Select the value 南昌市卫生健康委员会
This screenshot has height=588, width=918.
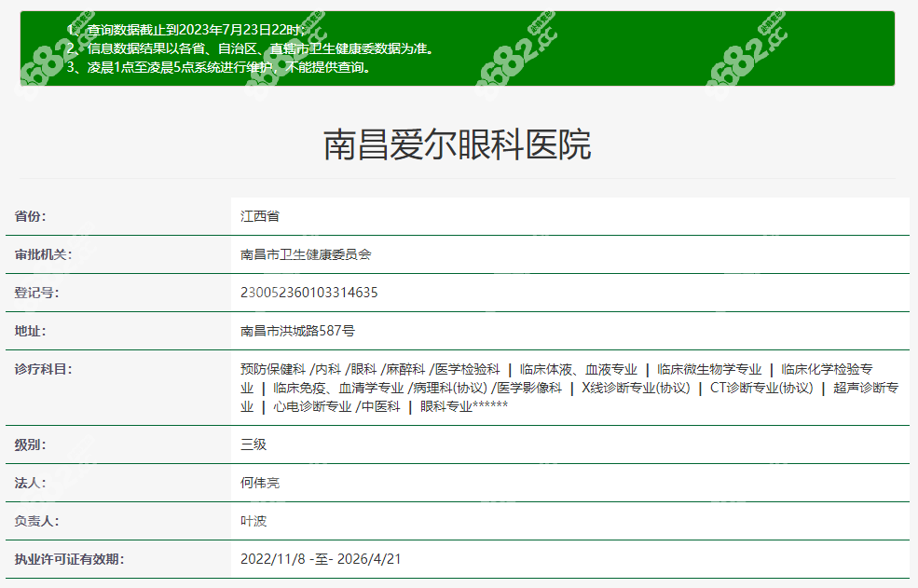click(x=306, y=254)
